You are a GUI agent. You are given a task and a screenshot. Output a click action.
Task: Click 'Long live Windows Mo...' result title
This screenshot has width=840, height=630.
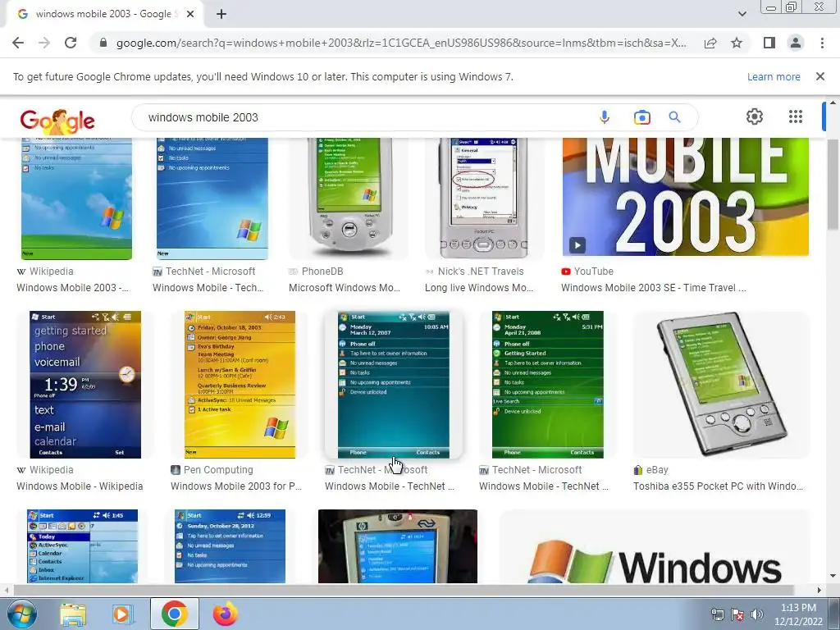[479, 288]
